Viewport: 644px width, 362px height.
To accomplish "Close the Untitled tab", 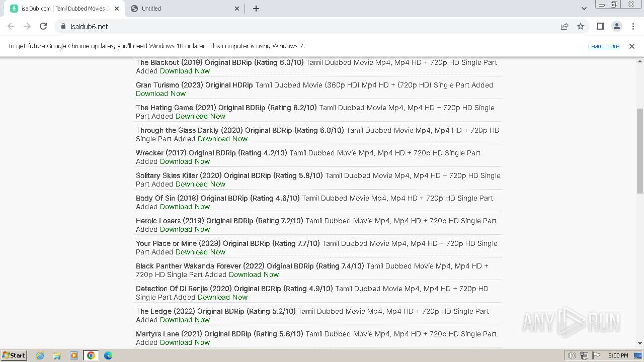I will coord(237,9).
